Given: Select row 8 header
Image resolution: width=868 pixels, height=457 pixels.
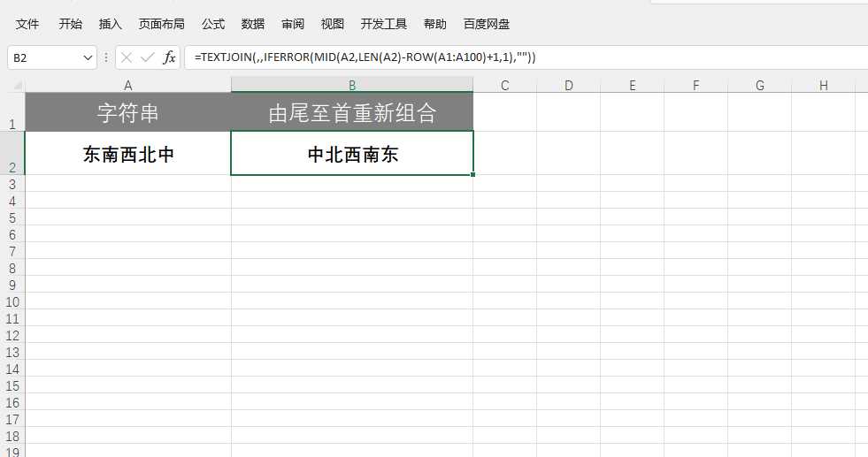Looking at the screenshot, I should point(12,268).
